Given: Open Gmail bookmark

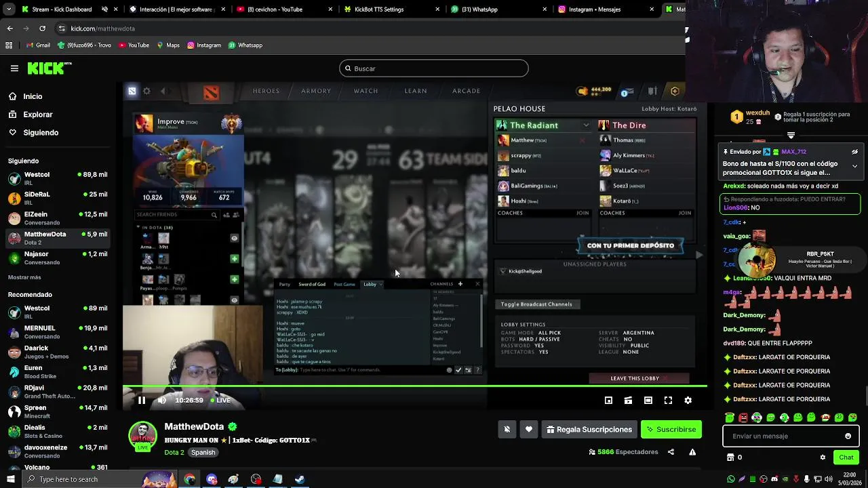Looking at the screenshot, I should click(x=38, y=45).
